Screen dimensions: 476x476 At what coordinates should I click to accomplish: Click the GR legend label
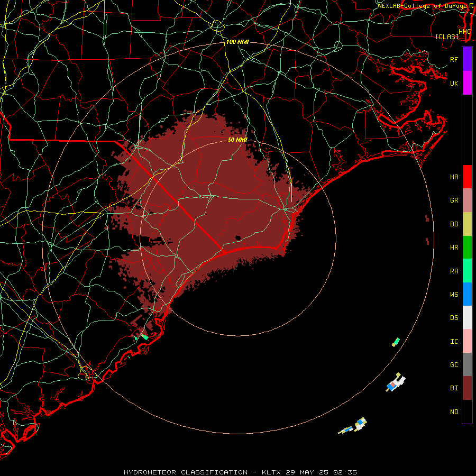click(454, 200)
